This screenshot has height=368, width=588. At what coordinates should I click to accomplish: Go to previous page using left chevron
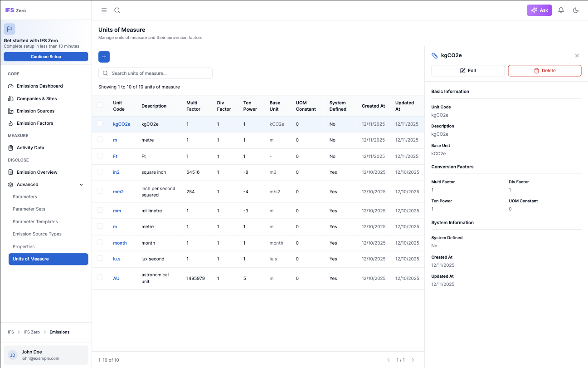click(x=388, y=360)
